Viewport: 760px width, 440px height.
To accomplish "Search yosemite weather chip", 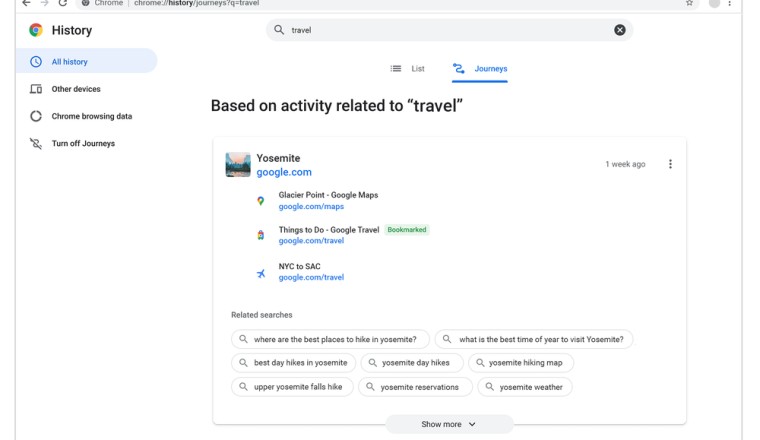I will click(x=525, y=387).
